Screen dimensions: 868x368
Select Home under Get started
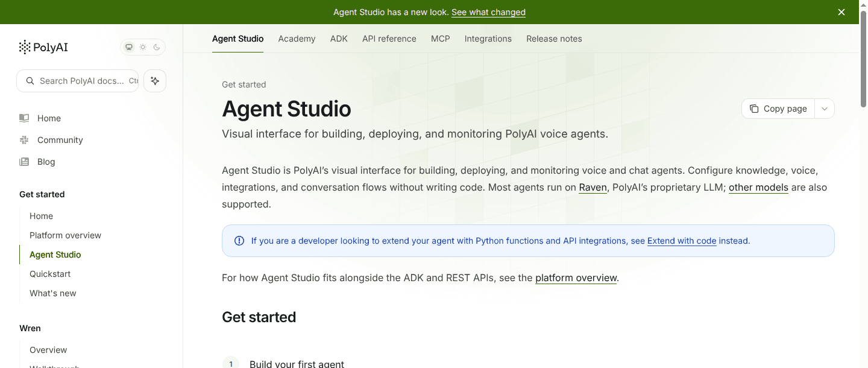tap(41, 216)
